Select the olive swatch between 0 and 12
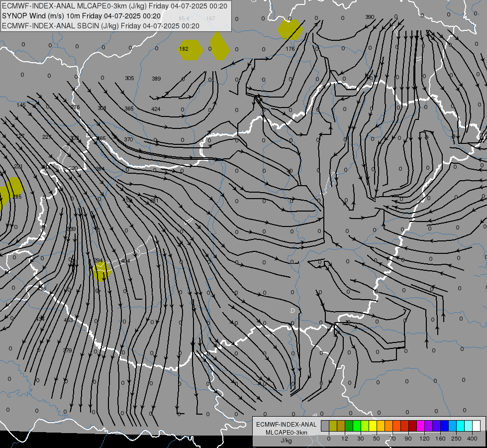Viewport: 487px width, 448px height. coord(333,426)
